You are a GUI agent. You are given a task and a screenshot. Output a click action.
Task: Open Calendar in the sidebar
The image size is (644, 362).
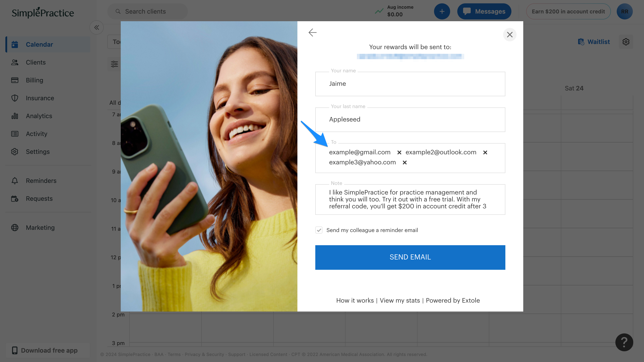48,44
